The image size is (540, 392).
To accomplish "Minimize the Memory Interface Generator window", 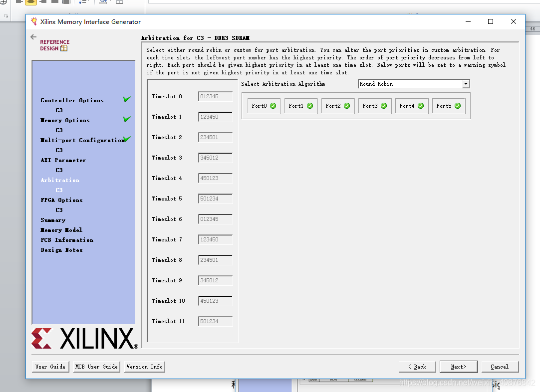I will point(468,21).
